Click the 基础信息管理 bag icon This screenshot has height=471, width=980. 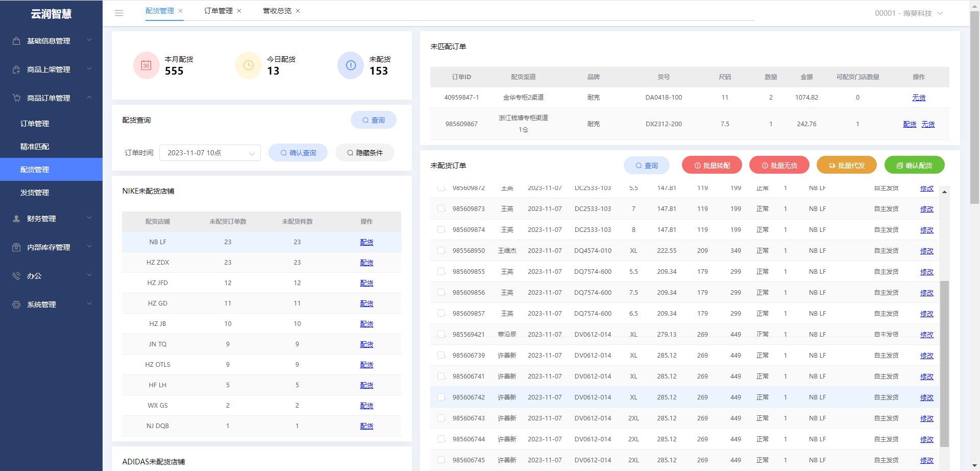pos(16,41)
